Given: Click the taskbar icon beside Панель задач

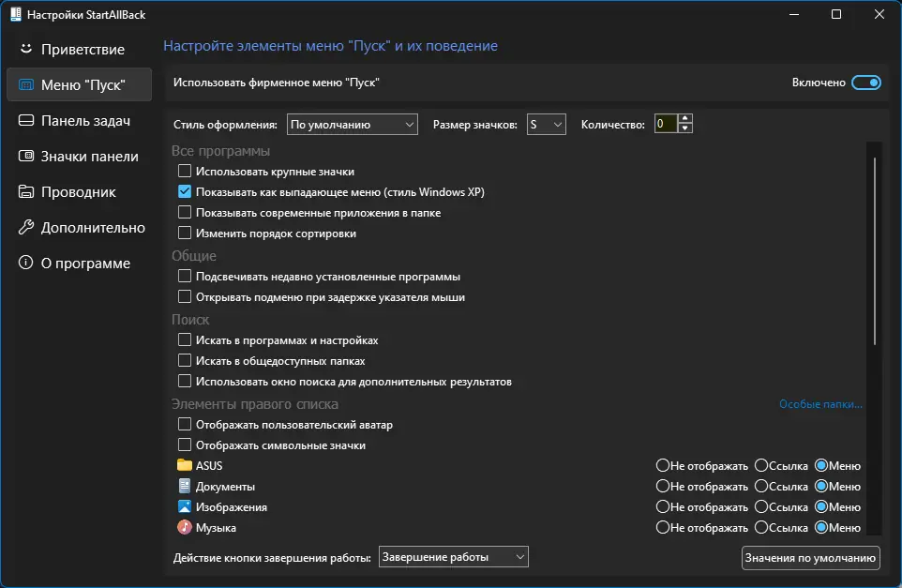Looking at the screenshot, I should 26,120.
